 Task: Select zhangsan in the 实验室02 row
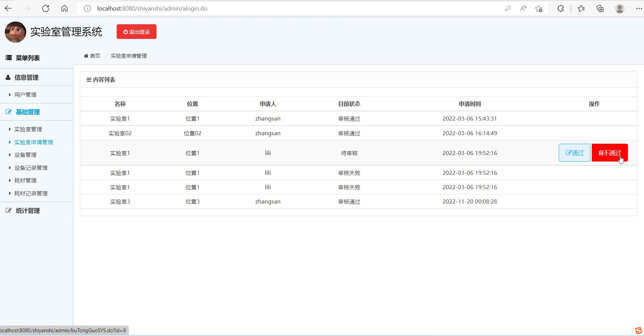point(268,133)
